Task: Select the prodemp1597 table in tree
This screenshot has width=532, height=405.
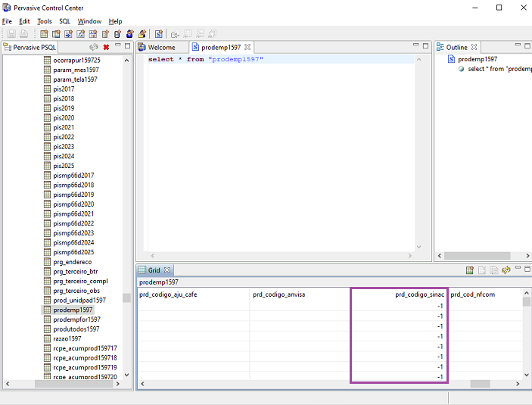Action: pos(73,310)
